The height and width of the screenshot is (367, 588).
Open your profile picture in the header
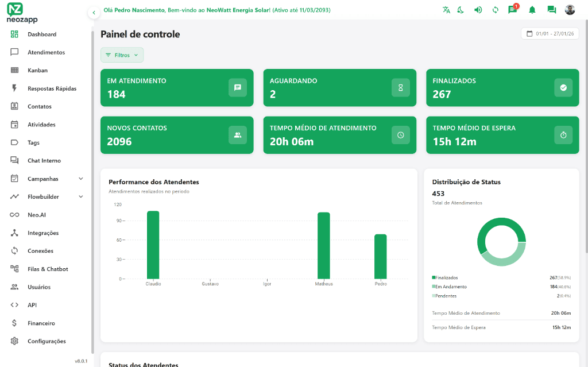pyautogui.click(x=569, y=10)
